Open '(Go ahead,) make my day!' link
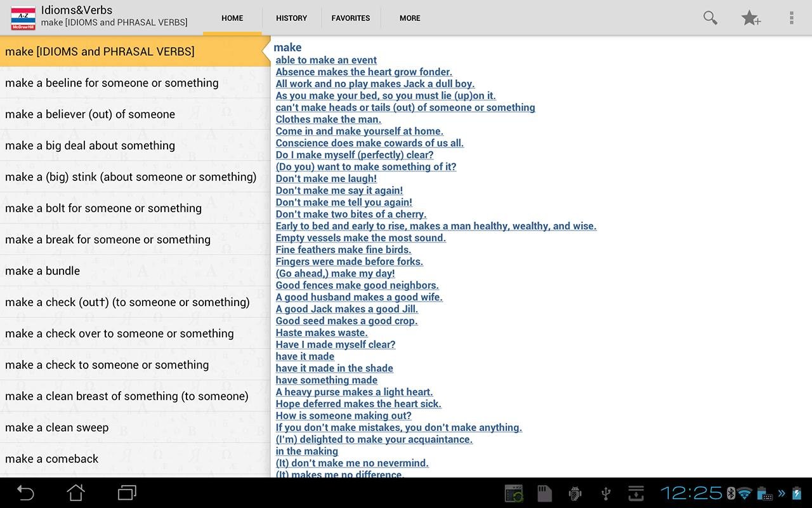 335,274
